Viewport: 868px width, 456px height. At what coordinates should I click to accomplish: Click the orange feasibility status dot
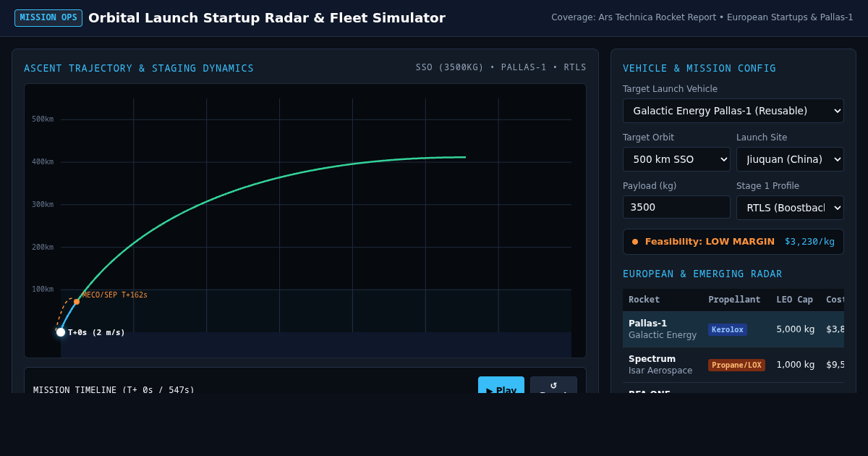(x=635, y=242)
